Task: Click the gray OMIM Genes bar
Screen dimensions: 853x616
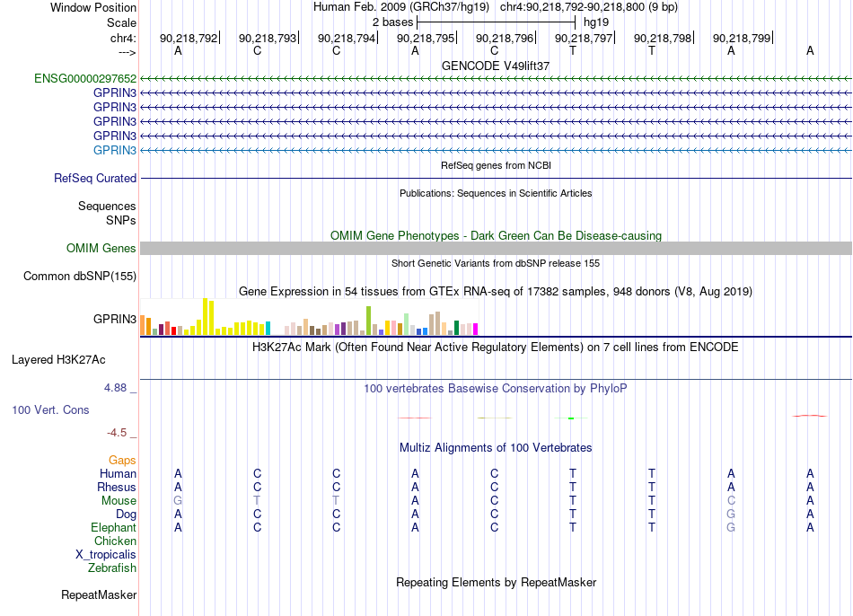Action: pyautogui.click(x=496, y=248)
